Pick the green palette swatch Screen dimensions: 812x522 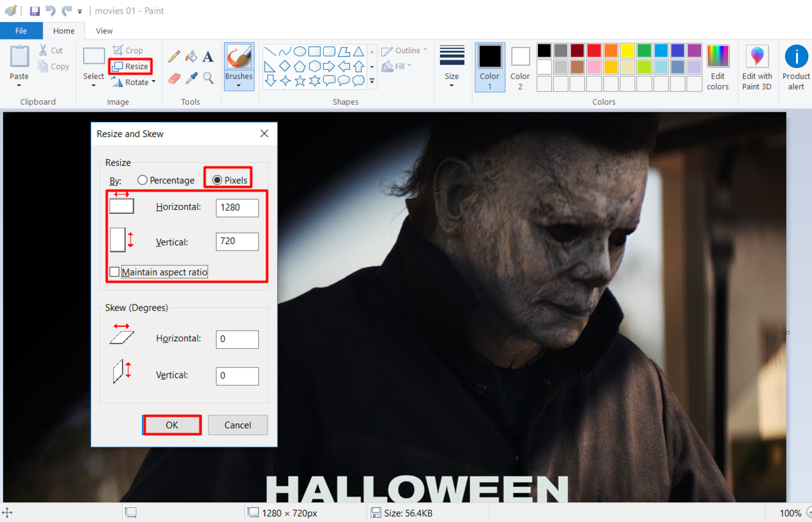coord(644,50)
